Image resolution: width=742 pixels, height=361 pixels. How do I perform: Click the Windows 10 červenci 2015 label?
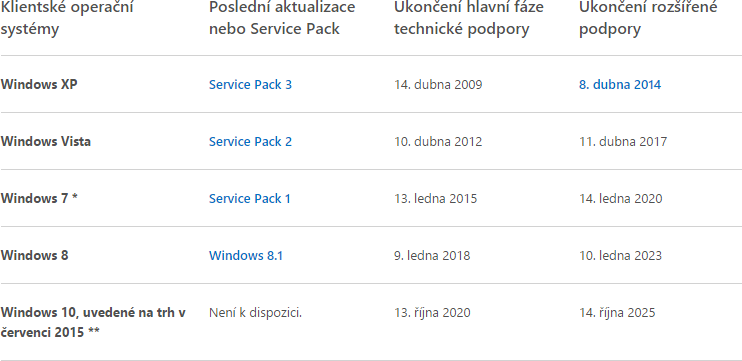(x=93, y=322)
